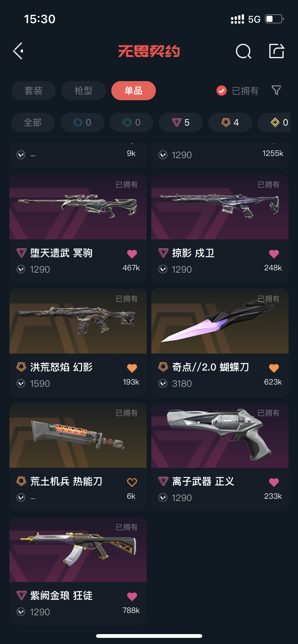This screenshot has height=644, width=298.
Task: Open the search magnifier icon
Action: click(243, 51)
